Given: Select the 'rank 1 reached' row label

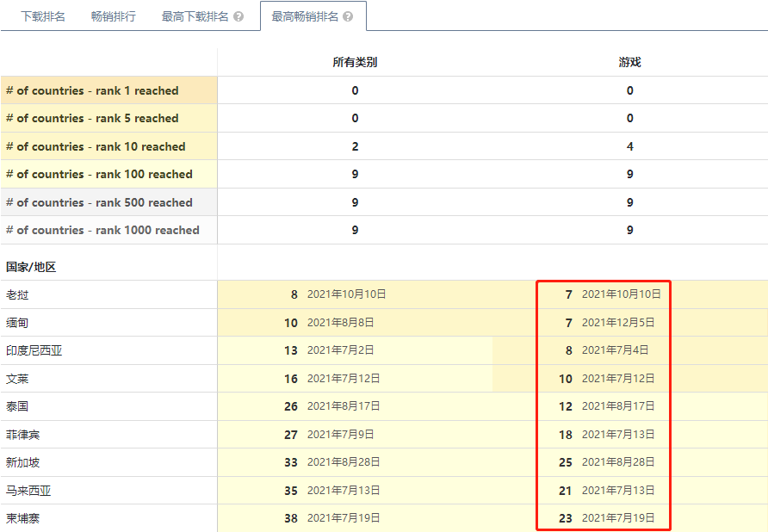Looking at the screenshot, I should pos(92,90).
